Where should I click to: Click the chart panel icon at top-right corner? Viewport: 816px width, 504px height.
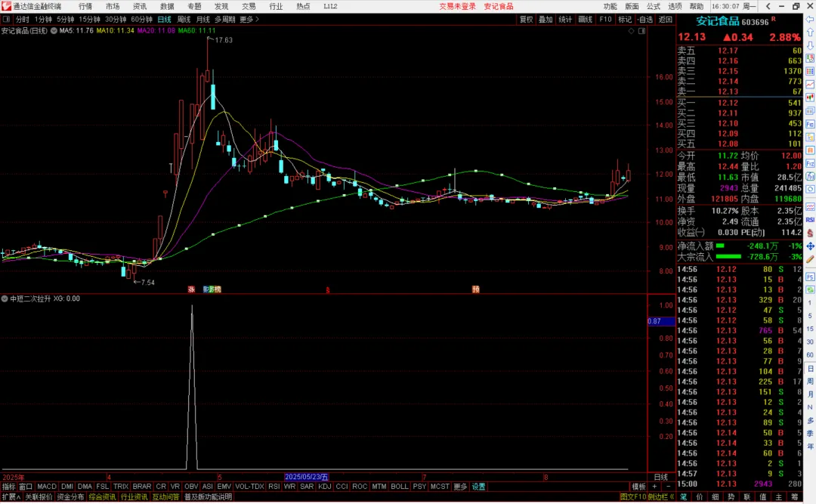pos(641,31)
